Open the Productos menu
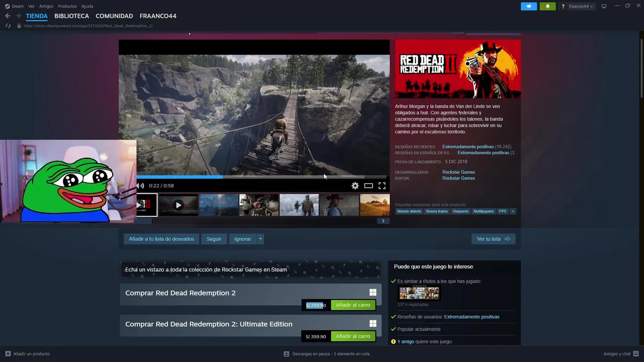This screenshot has width=644, height=362. pos(67,6)
